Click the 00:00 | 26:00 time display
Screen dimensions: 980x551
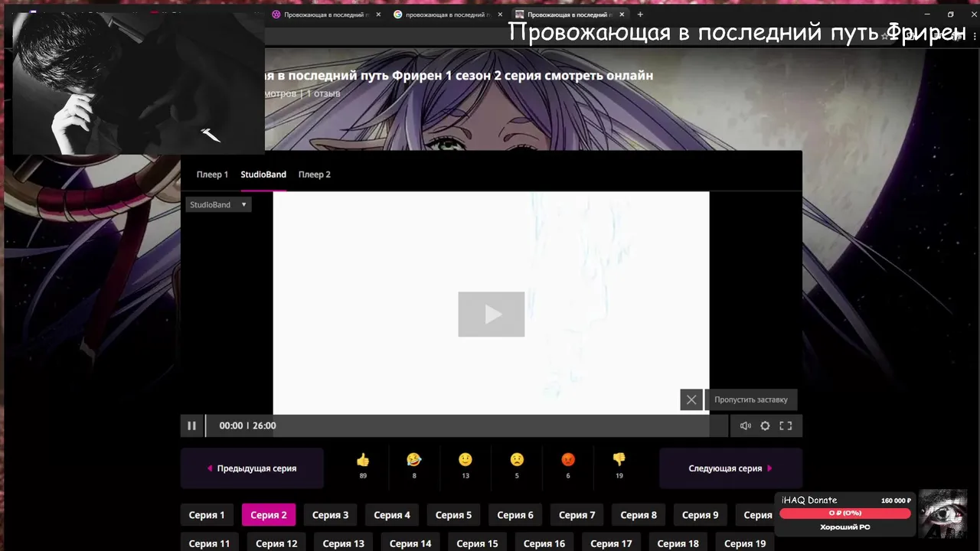pos(247,425)
